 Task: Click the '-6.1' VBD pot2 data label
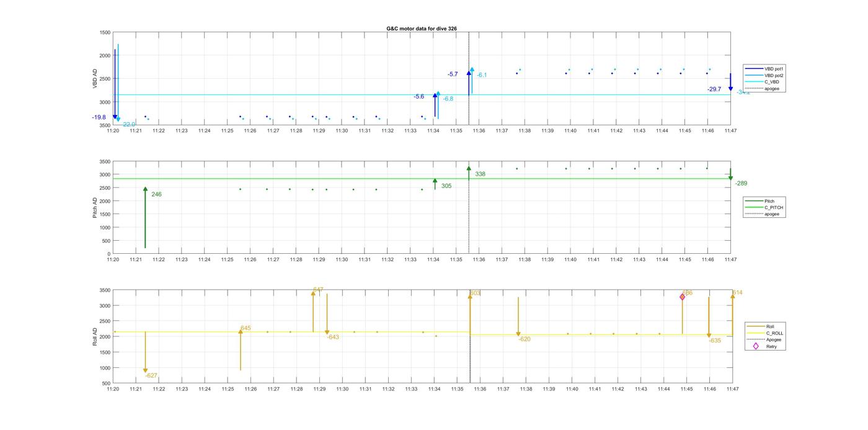[482, 75]
